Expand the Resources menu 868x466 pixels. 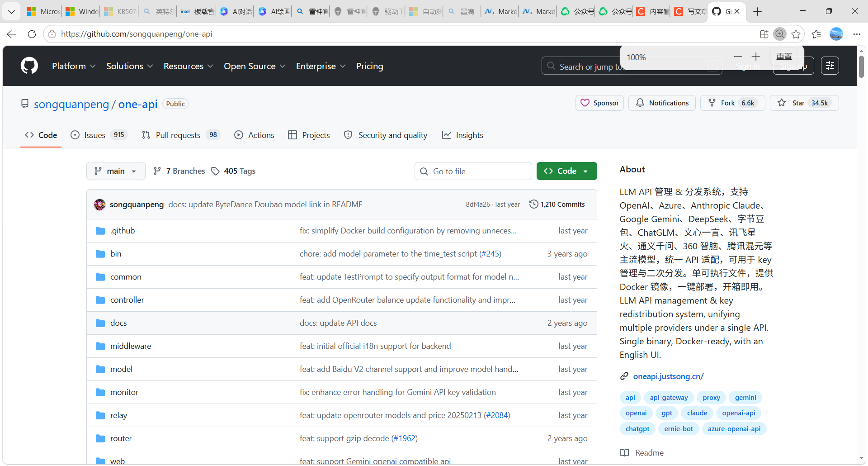(188, 66)
